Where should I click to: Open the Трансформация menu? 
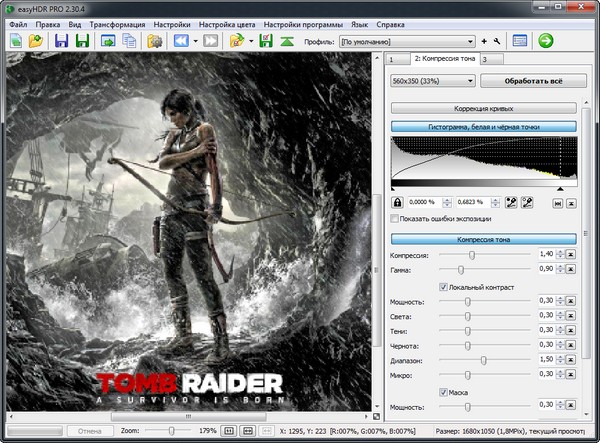(116, 23)
